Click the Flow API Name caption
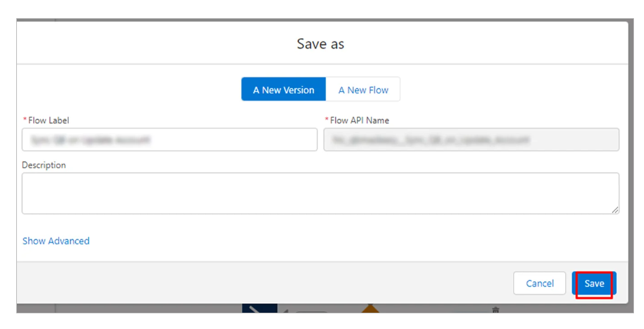 [359, 120]
